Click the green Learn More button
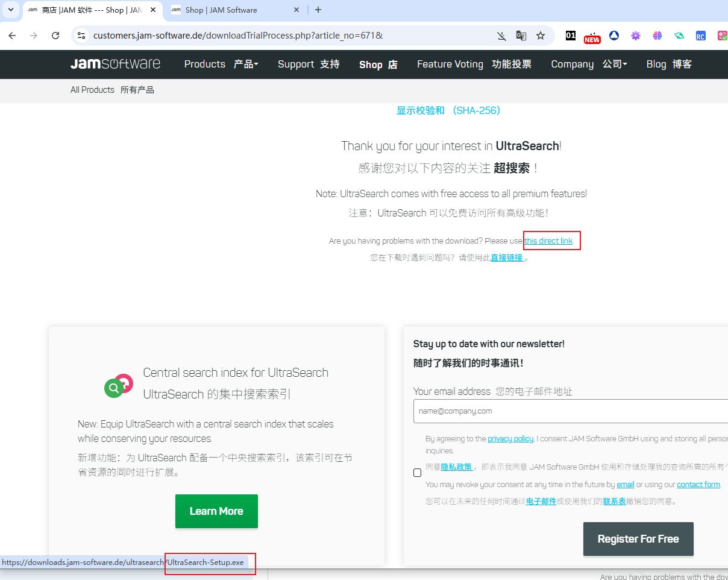 tap(216, 511)
